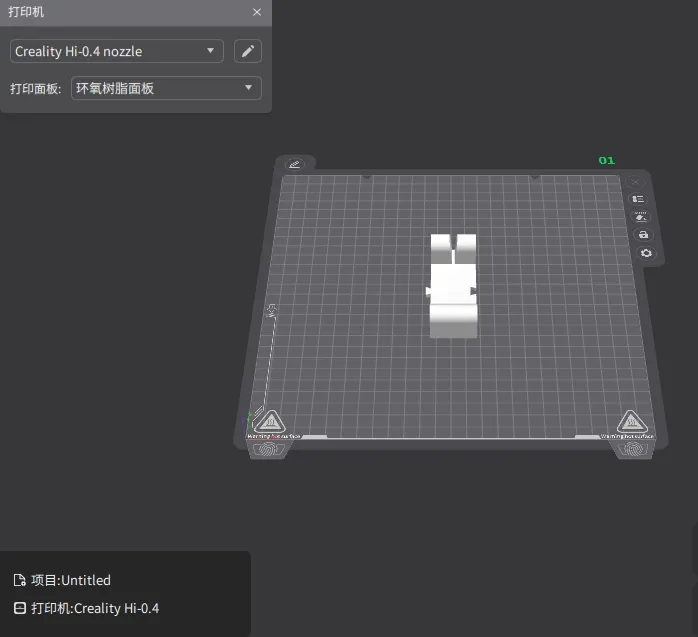The width and height of the screenshot is (698, 637).
Task: Click the 项目:Untitled label
Action: (x=71, y=581)
